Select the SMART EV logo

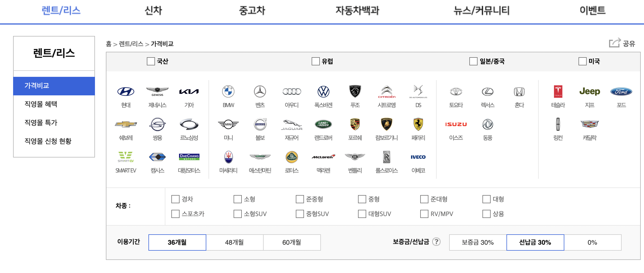click(x=126, y=157)
